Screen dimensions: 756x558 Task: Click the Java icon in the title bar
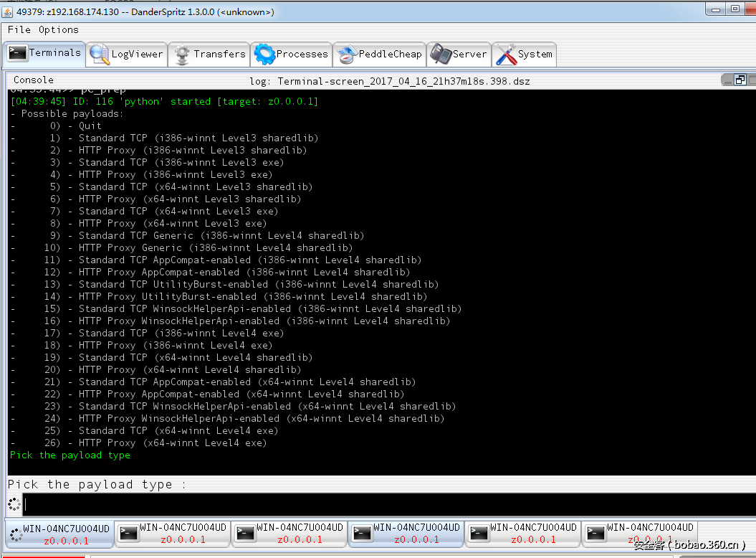(7, 12)
